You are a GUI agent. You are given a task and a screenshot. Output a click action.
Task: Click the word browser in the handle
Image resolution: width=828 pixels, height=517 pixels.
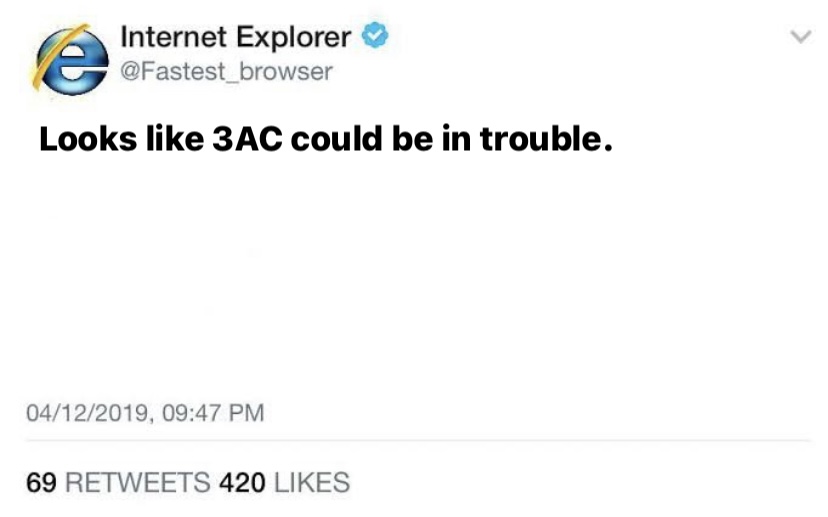point(286,72)
